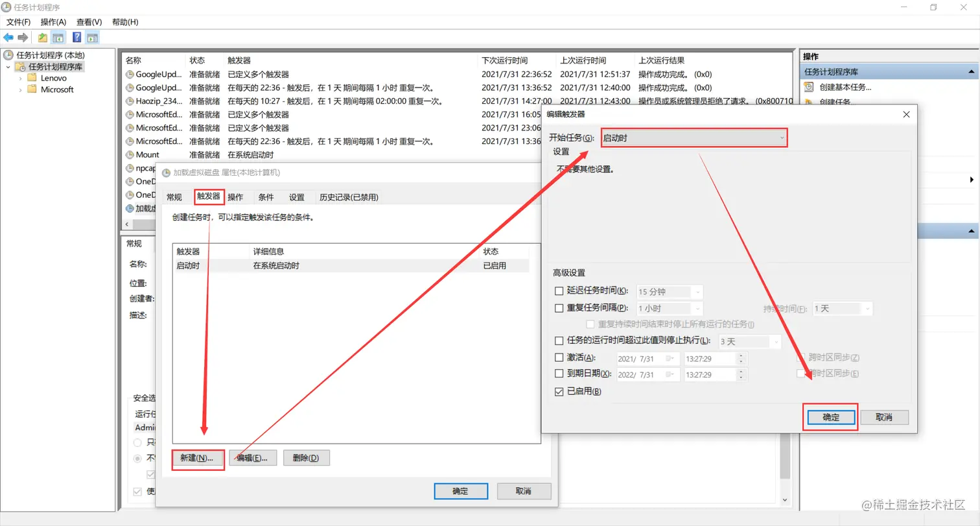Screen dimensions: 980x526
Task: Click the MicrosoftEd task icon with next run 23:06
Action: 130,128
